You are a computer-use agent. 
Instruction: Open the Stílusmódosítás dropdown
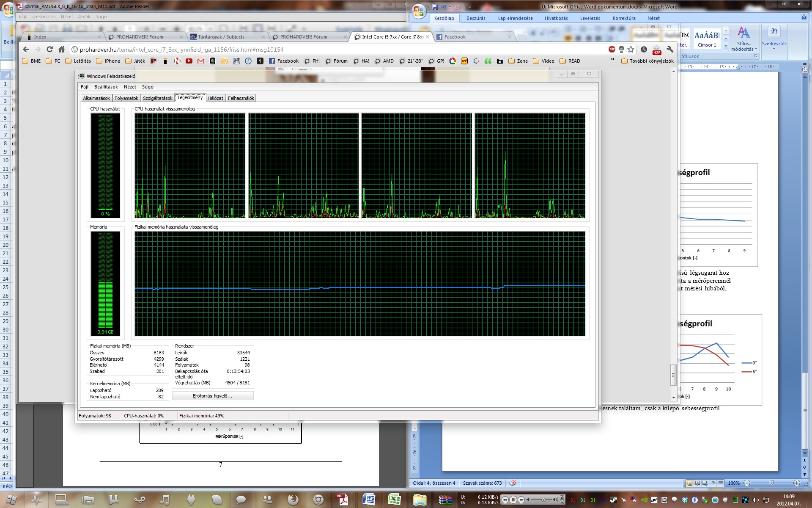coord(744,39)
